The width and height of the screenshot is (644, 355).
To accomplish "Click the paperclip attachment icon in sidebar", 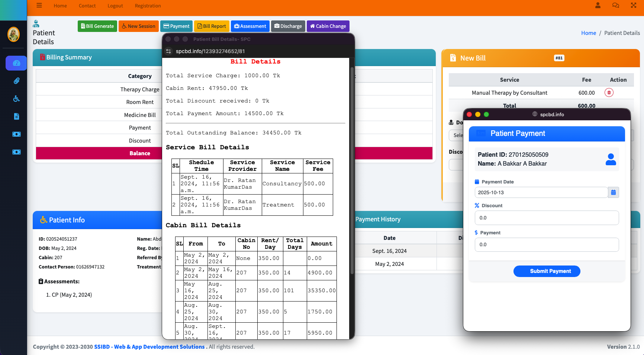I will point(16,81).
